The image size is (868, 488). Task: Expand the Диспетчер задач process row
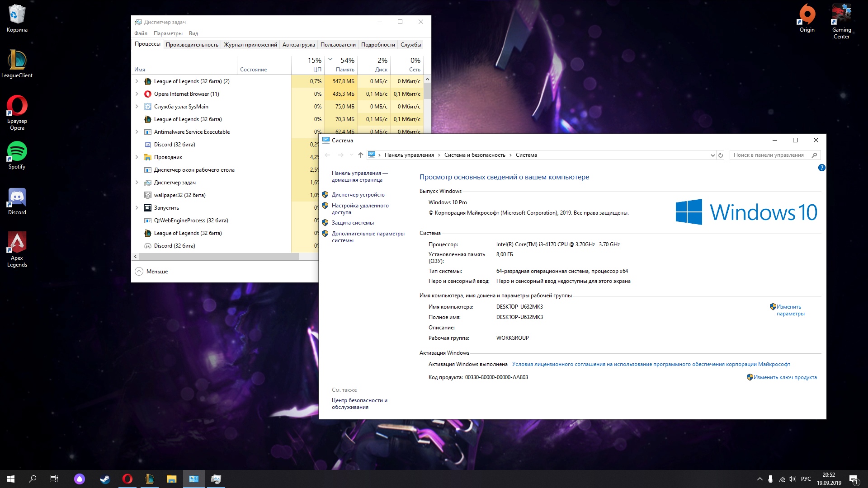tap(137, 183)
